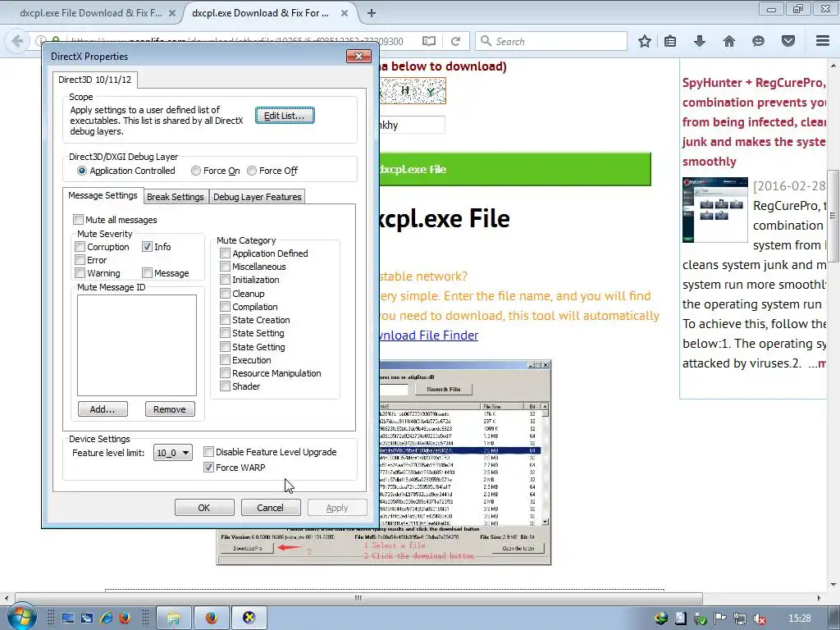Toggle Reader View icon in address bar

(x=428, y=41)
